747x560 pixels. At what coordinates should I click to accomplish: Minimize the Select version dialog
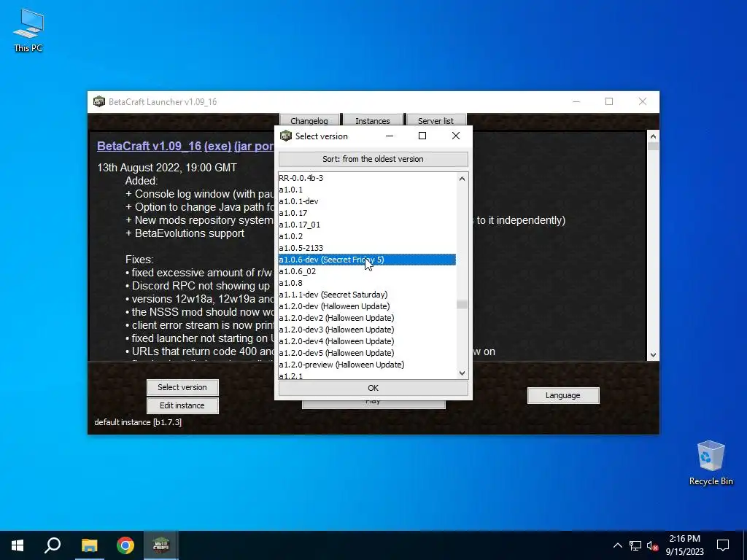pyautogui.click(x=390, y=136)
